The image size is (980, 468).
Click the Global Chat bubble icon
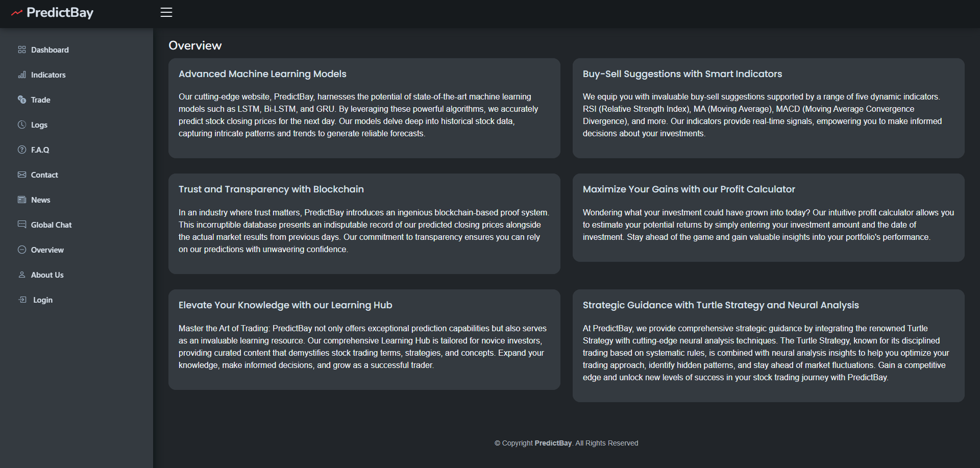click(x=22, y=225)
